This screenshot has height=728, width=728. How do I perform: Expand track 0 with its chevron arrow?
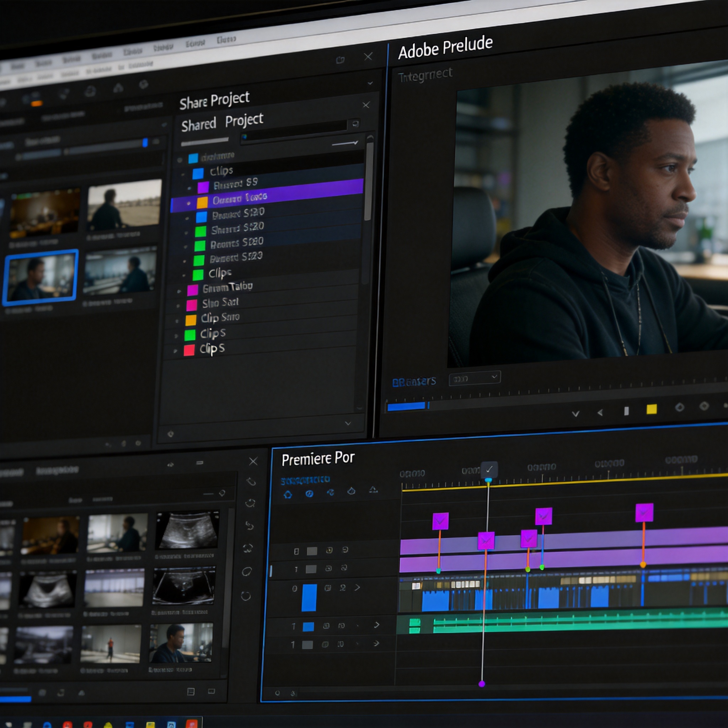tap(357, 588)
